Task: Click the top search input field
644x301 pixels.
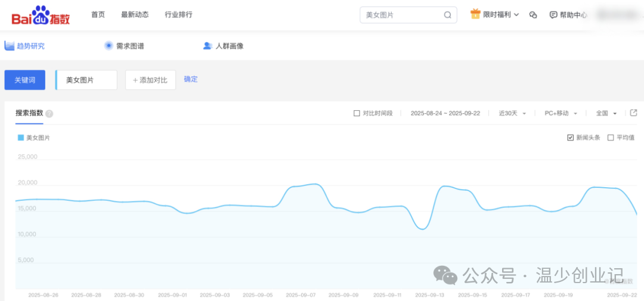Action: coord(401,15)
